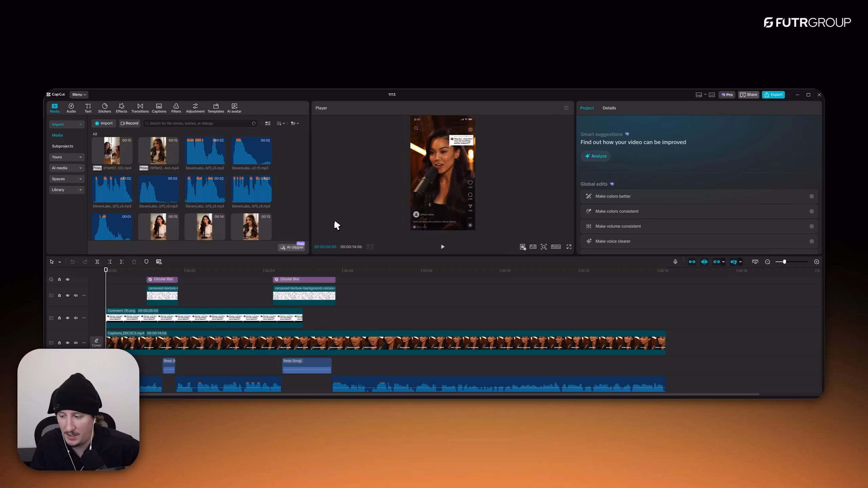Enable Make voice clearer toggle

[811, 241]
